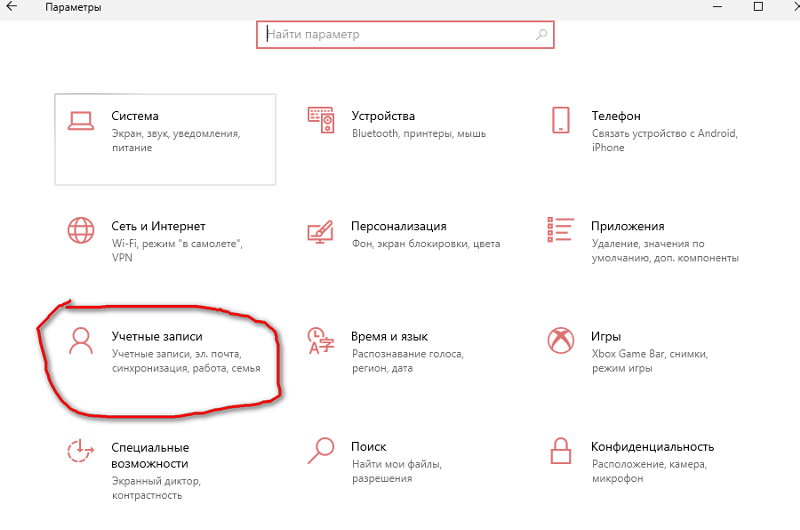This screenshot has height=530, width=800.
Task: Open the Приложения category title
Action: (628, 226)
